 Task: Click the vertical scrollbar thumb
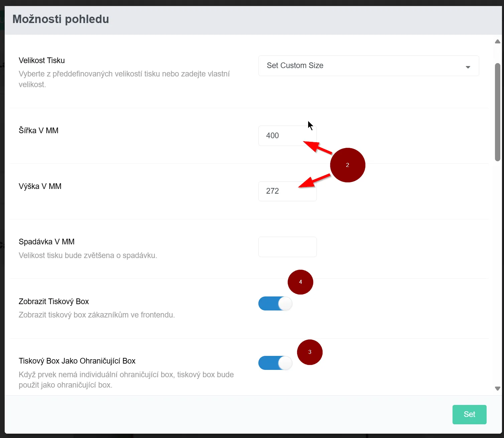tap(498, 112)
